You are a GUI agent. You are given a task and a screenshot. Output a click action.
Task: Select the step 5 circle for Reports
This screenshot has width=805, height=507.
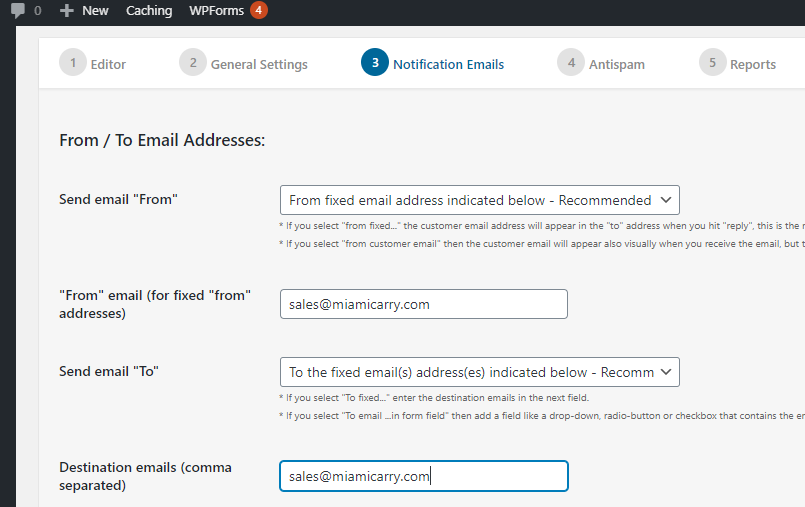coord(713,63)
